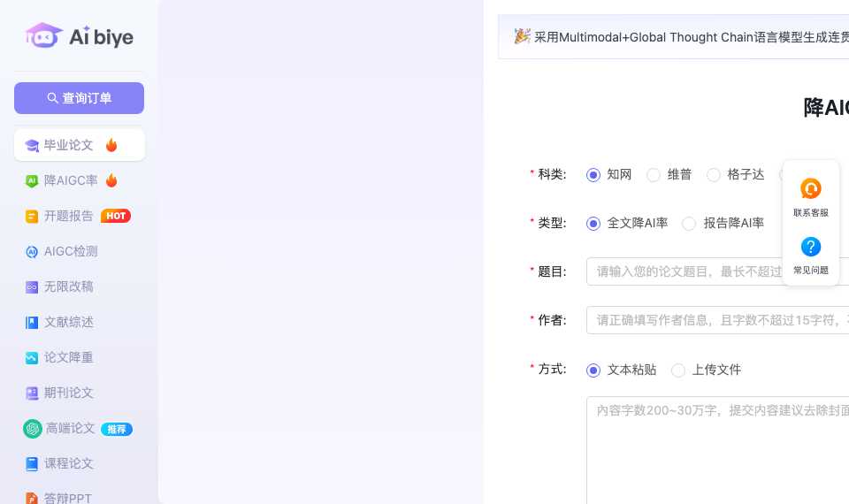The width and height of the screenshot is (849, 504).
Task: Click the bookmark book icon beside 文献综述
Action: pyautogui.click(x=32, y=323)
